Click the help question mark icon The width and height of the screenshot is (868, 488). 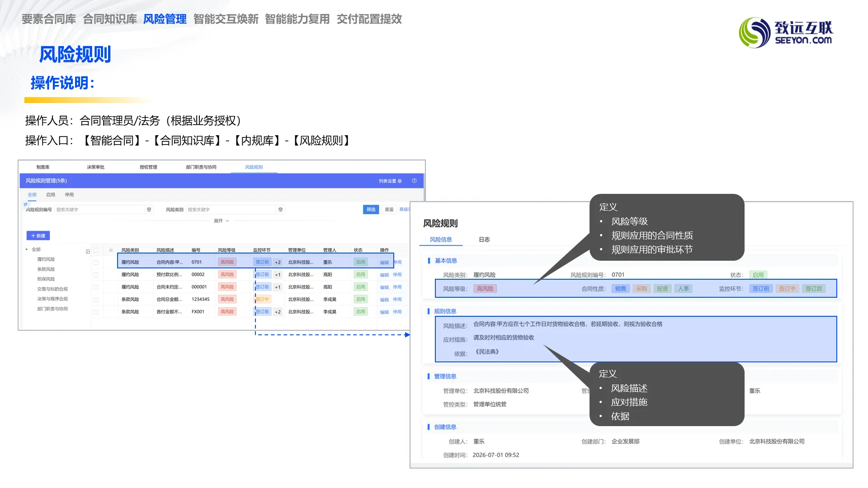point(414,181)
